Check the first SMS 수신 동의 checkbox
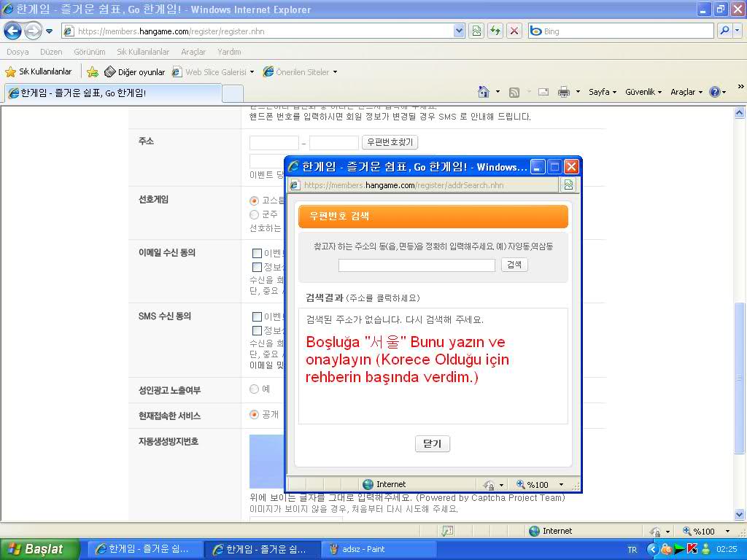Viewport: 747px width, 560px height. 257,316
